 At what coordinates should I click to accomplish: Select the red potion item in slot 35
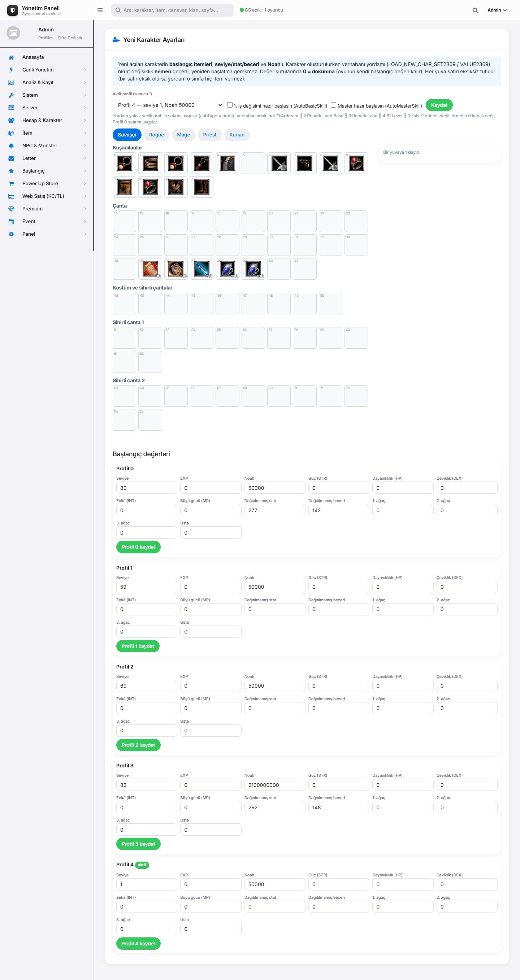click(x=150, y=269)
